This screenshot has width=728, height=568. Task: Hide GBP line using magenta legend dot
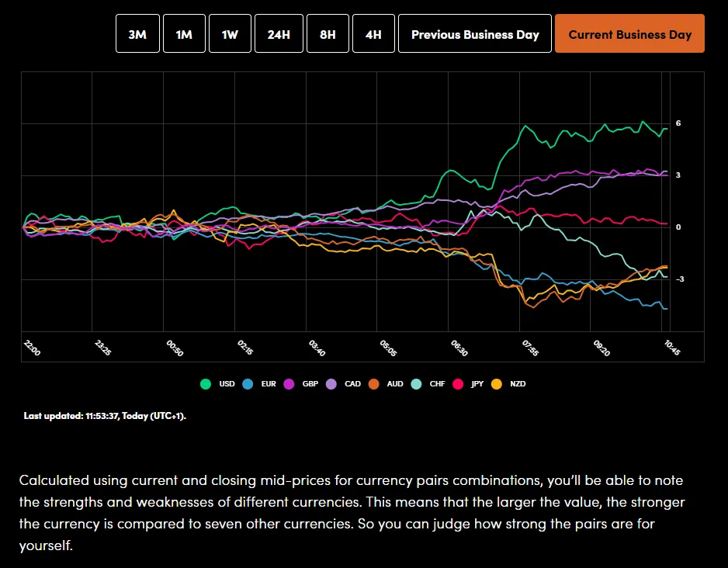289,383
